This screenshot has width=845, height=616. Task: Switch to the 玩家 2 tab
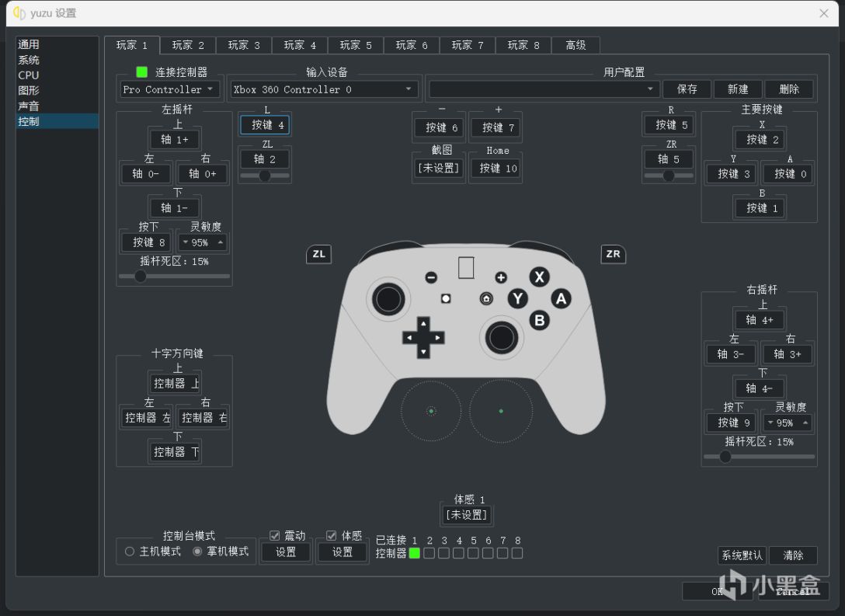coord(188,45)
